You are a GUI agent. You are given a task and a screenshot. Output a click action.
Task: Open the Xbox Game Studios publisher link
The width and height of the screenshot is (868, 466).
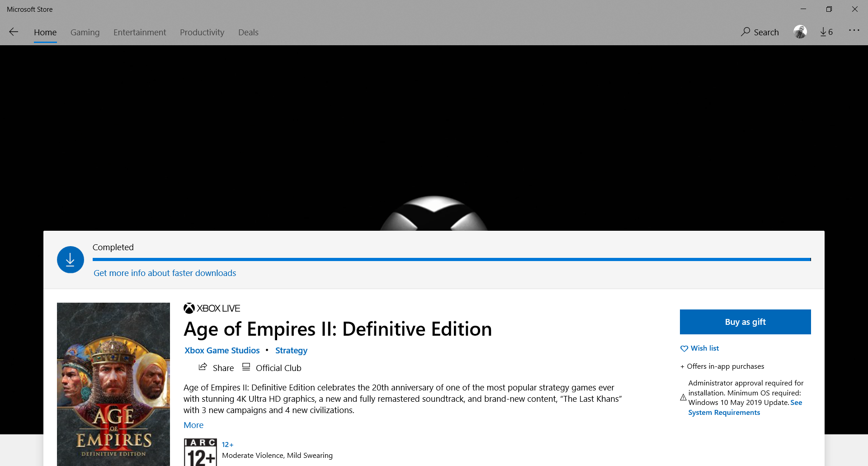pyautogui.click(x=222, y=350)
